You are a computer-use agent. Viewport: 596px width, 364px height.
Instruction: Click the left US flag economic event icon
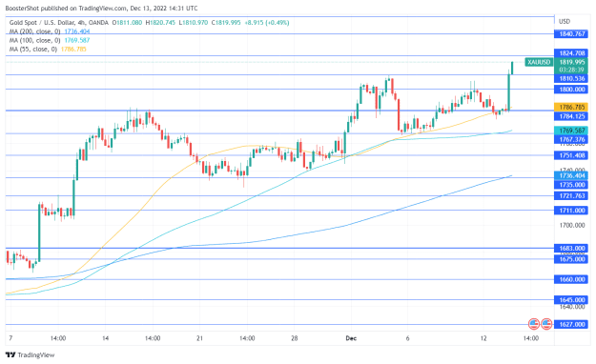point(534,324)
